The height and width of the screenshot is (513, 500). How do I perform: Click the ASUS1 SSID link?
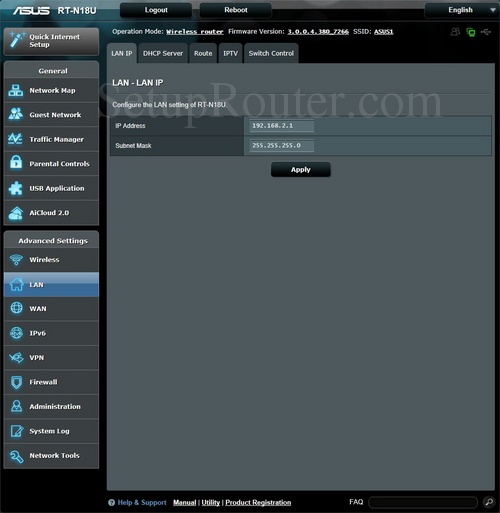(383, 32)
